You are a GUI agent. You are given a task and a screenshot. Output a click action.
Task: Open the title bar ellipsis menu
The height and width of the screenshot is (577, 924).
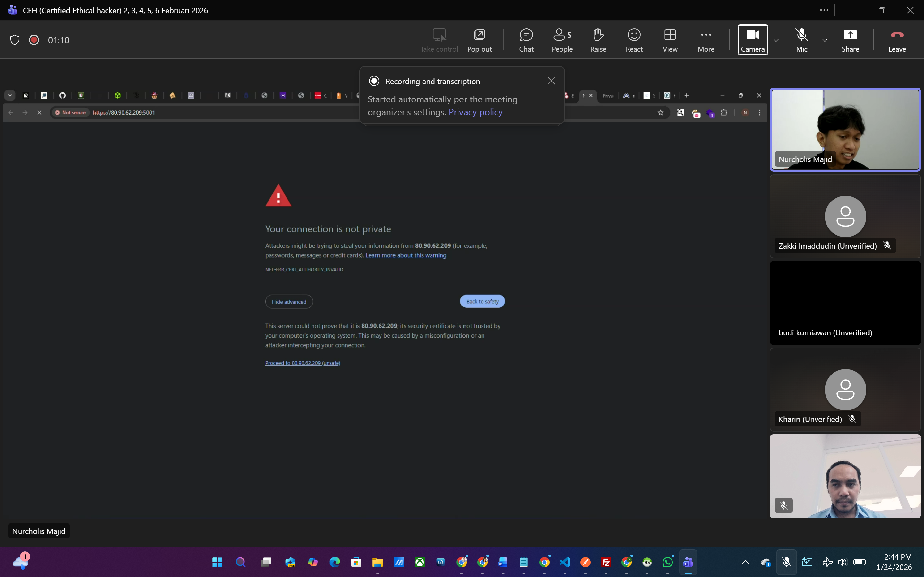(x=824, y=10)
